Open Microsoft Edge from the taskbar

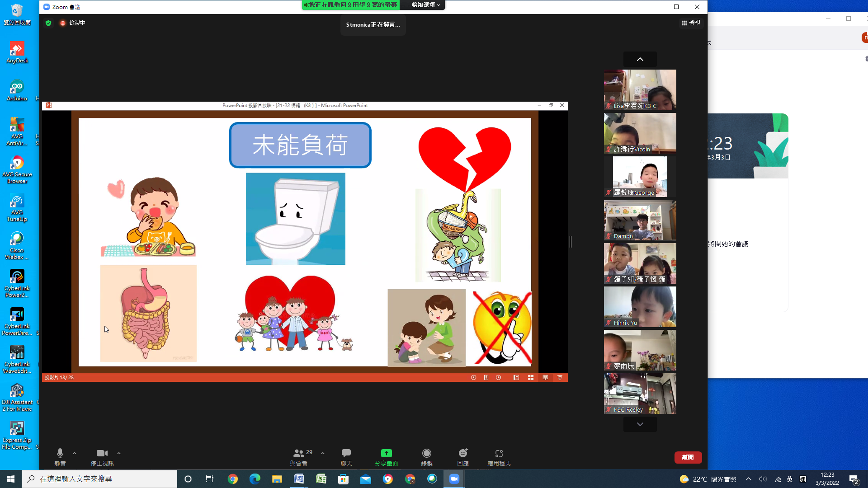255,479
